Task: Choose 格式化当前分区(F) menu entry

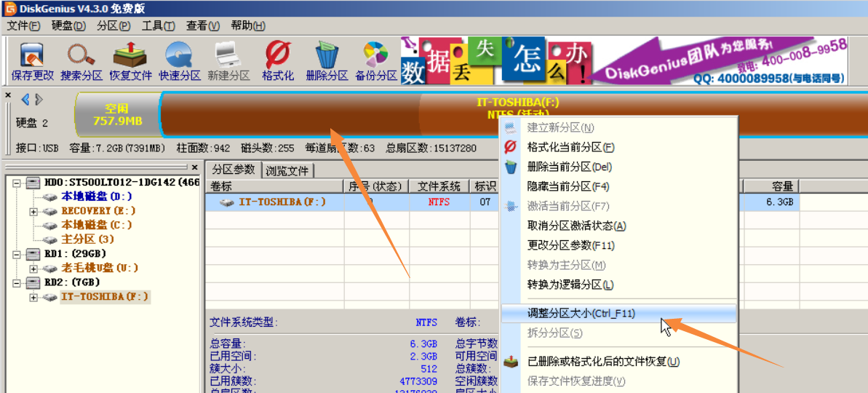Action: coord(618,147)
